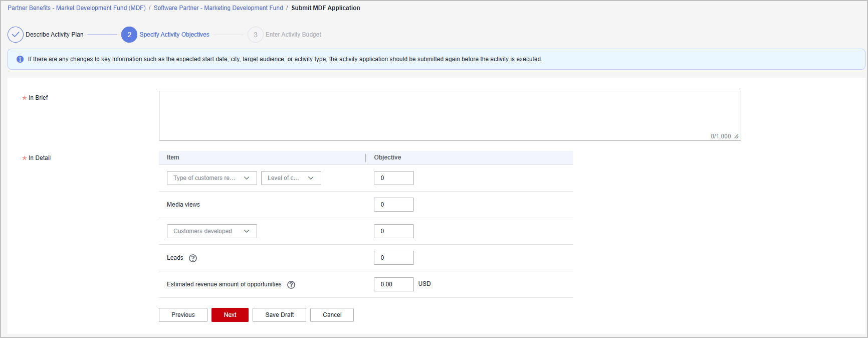Cancel the MDF application
The width and height of the screenshot is (868, 338).
point(332,315)
